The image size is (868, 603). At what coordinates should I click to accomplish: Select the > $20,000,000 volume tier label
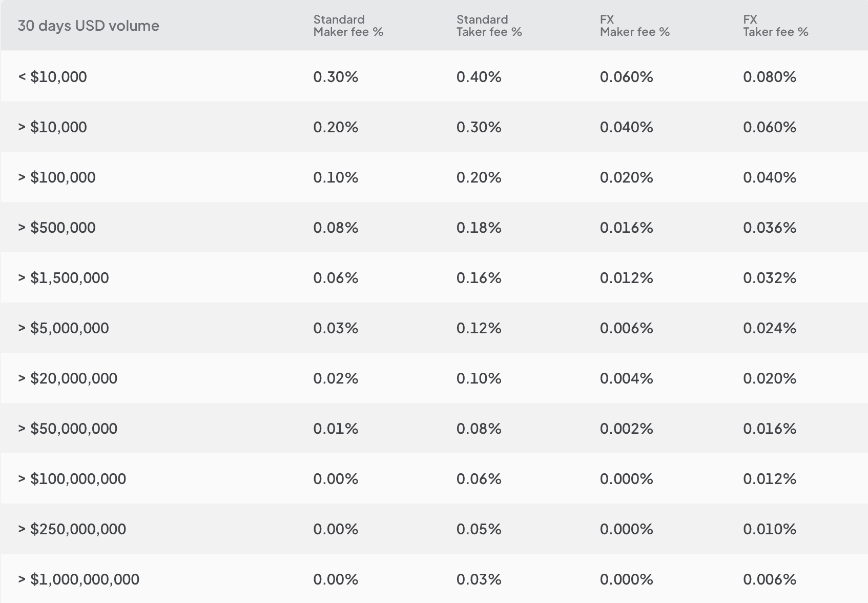click(x=68, y=378)
